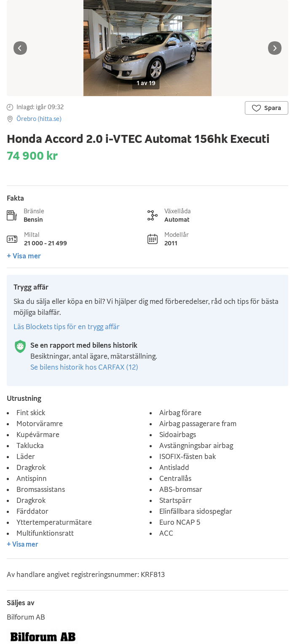
Task: Click the fuel pump Bränsle icon
Action: click(12, 215)
